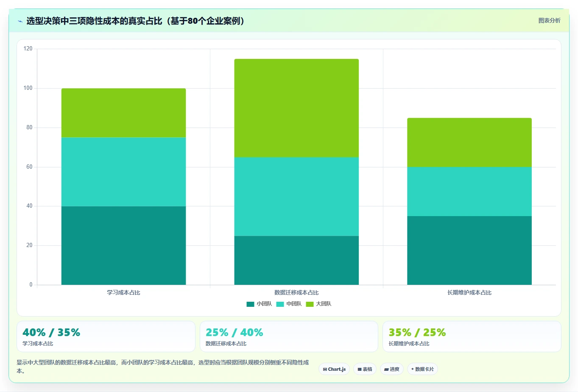
Task: Click 小团队 segment of 长期维护成本占比 bar
Action: [x=469, y=250]
